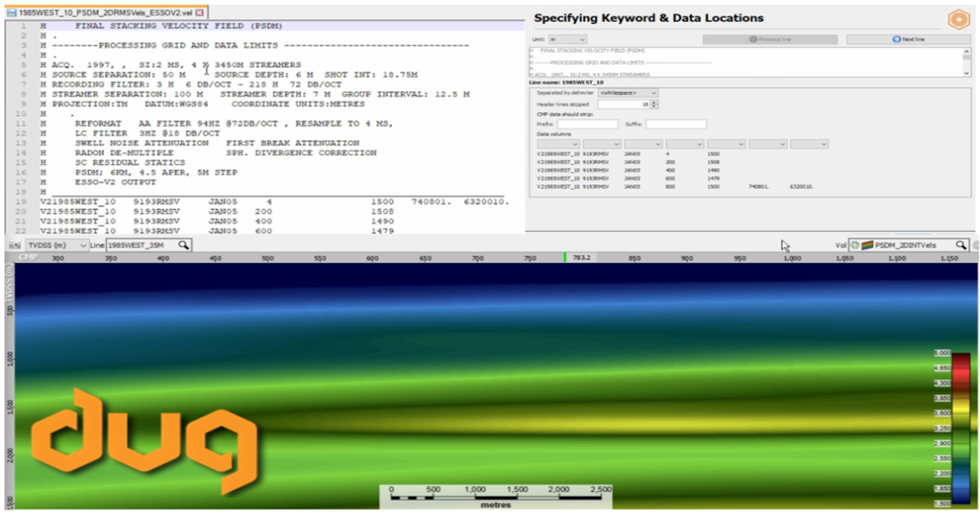Open the first Data columns dropdown
The image size is (980, 513).
click(558, 144)
